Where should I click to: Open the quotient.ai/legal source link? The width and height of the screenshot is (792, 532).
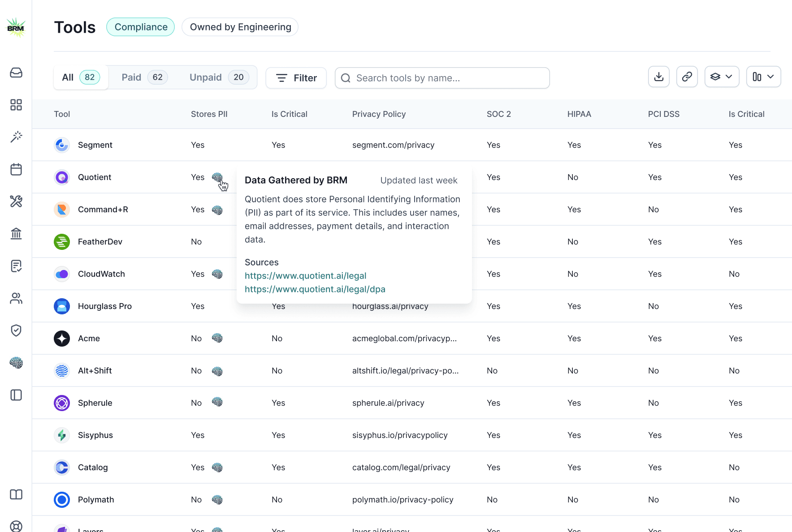(305, 276)
